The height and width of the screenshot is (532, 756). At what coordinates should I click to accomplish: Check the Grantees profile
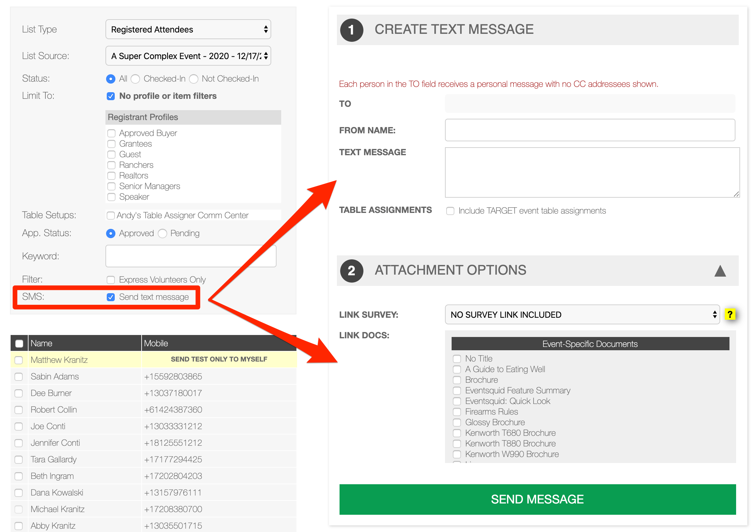click(x=111, y=144)
